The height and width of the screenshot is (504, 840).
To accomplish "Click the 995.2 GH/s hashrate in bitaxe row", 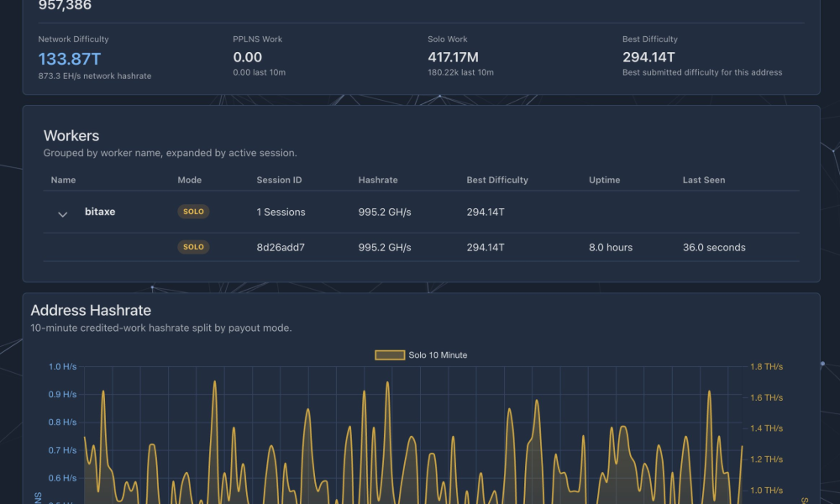I will pyautogui.click(x=385, y=212).
